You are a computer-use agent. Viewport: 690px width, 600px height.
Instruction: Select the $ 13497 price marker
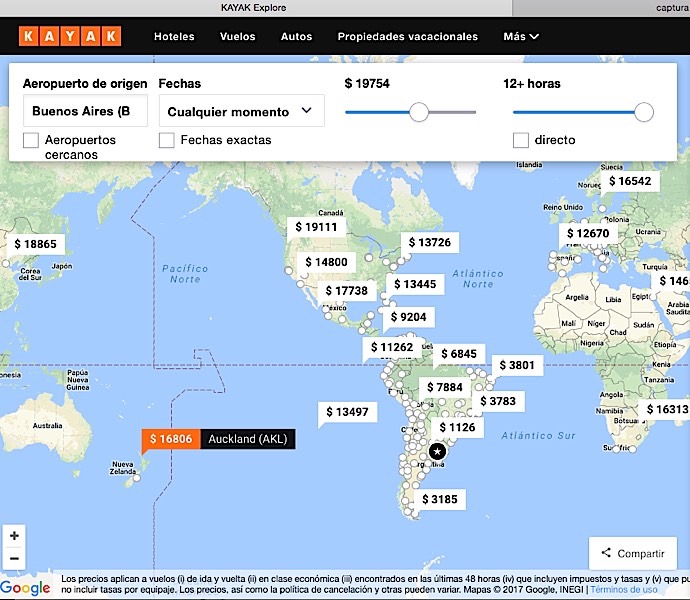tap(347, 412)
